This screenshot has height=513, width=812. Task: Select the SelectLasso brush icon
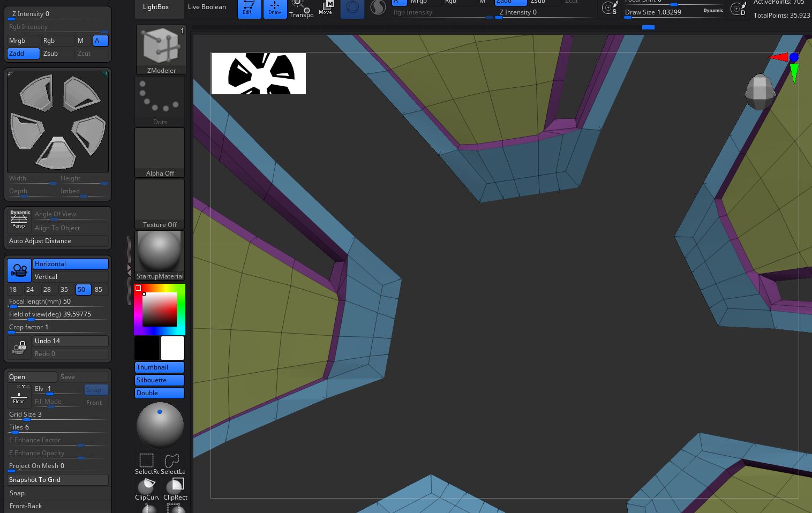pos(172,463)
